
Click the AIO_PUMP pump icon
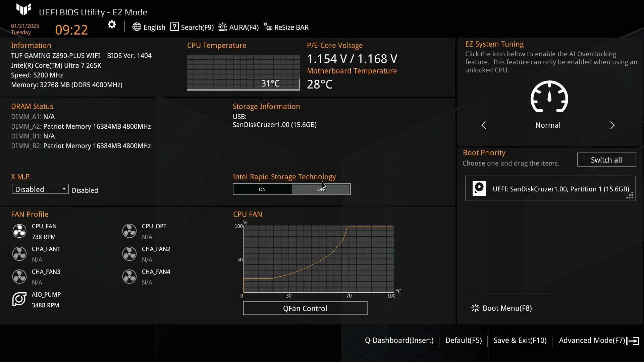[19, 299]
